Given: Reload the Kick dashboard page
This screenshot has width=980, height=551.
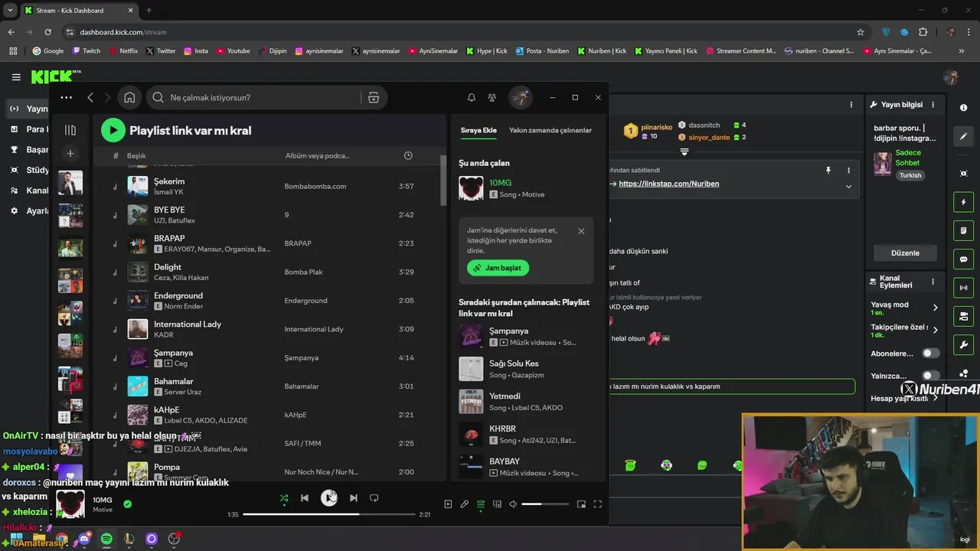Looking at the screenshot, I should coord(47,32).
